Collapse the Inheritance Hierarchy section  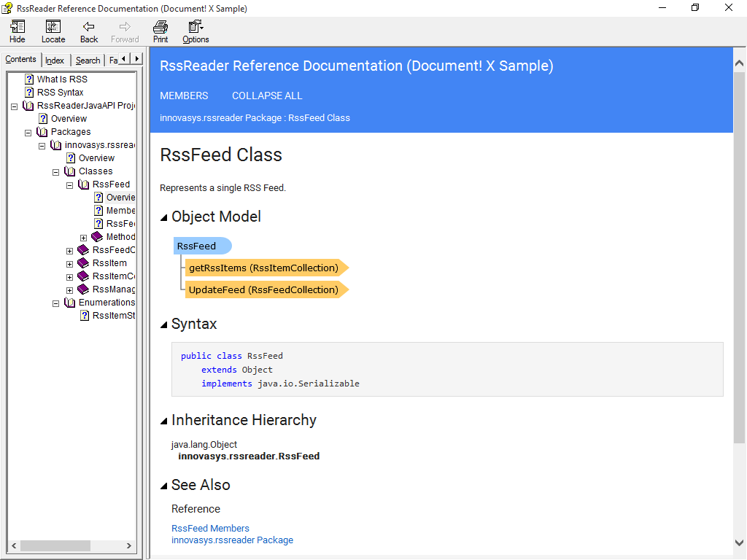[164, 421]
